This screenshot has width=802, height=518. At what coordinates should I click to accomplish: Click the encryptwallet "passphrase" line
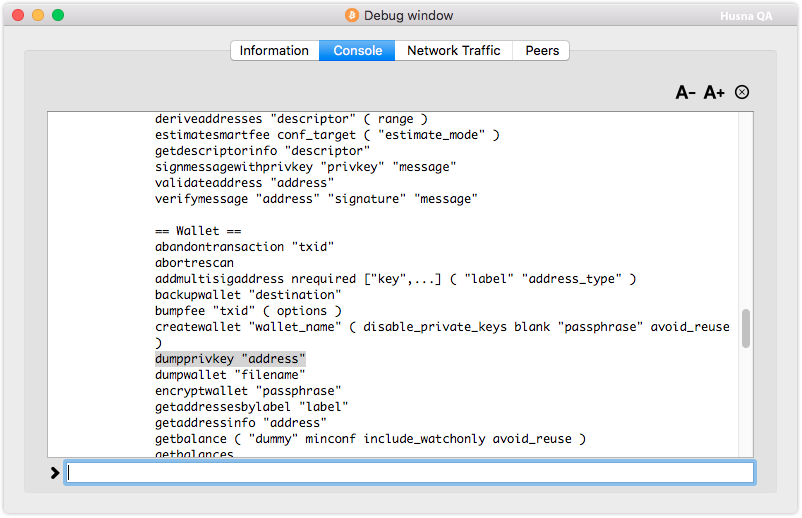pos(248,391)
